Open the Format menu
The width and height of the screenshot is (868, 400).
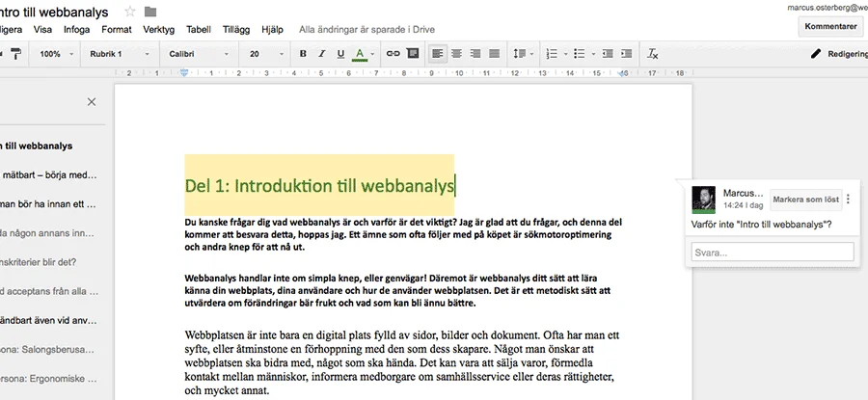pyautogui.click(x=117, y=30)
